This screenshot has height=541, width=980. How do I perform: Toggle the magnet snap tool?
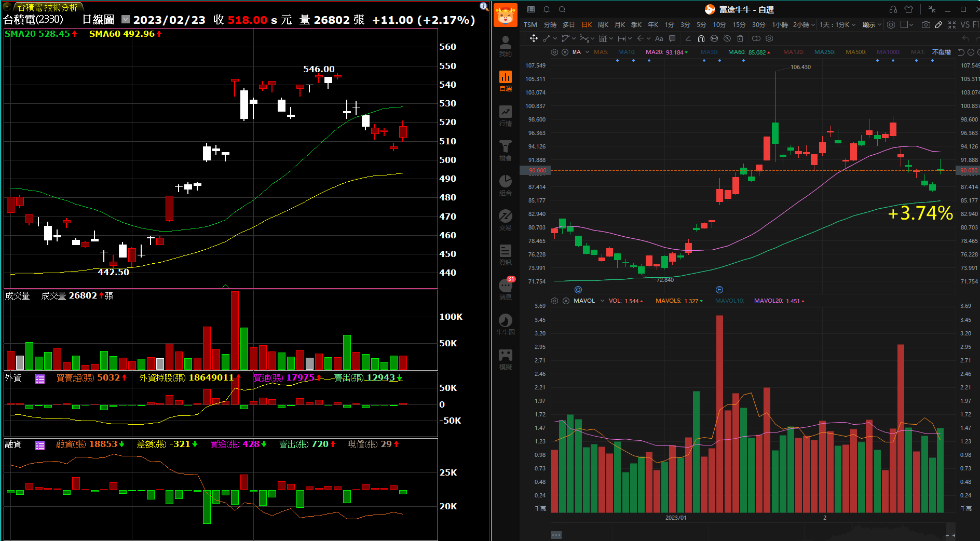pos(701,38)
